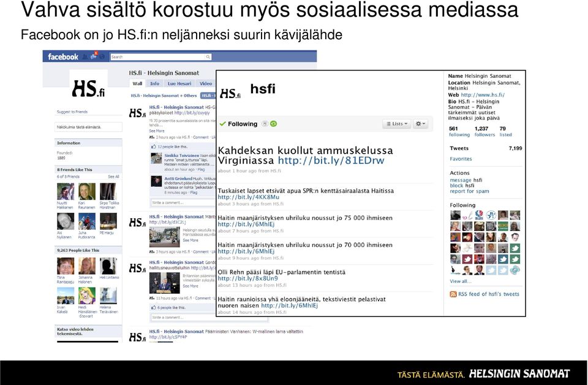Open Sinikka Toiviainen commenter name

click(x=181, y=155)
